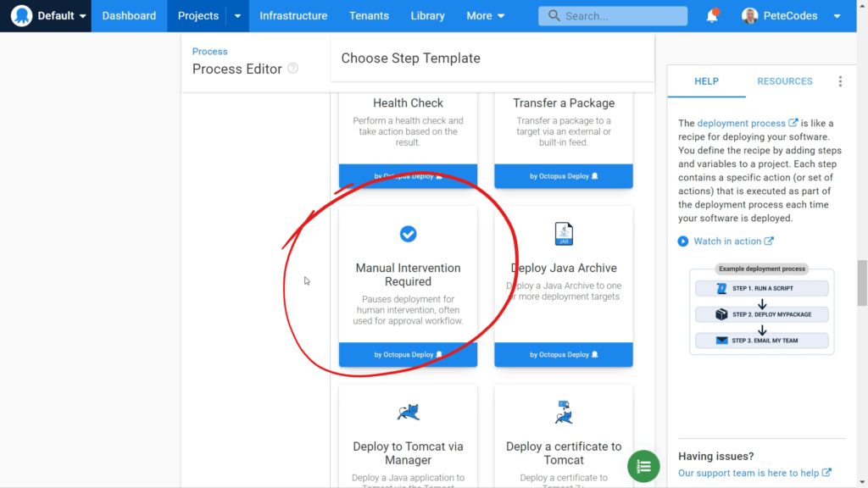Open the Library menu
Screen dimensions: 868x488
pos(427,15)
